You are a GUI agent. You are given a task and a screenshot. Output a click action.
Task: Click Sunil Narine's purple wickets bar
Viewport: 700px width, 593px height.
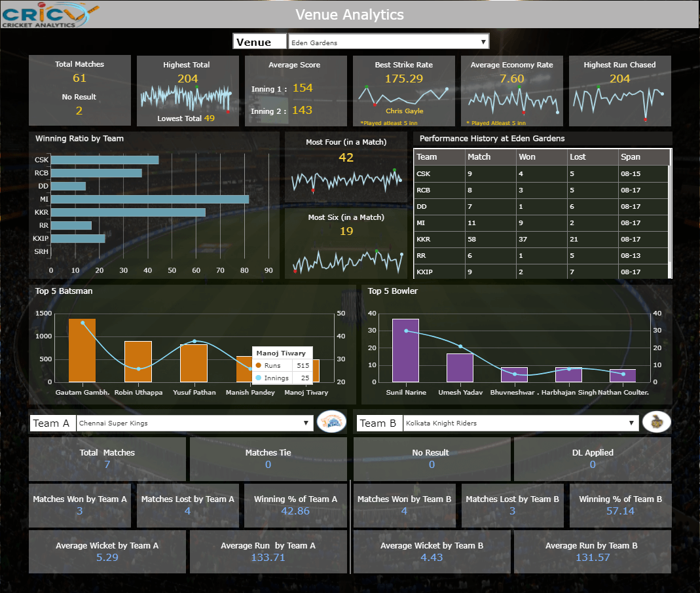pyautogui.click(x=405, y=350)
